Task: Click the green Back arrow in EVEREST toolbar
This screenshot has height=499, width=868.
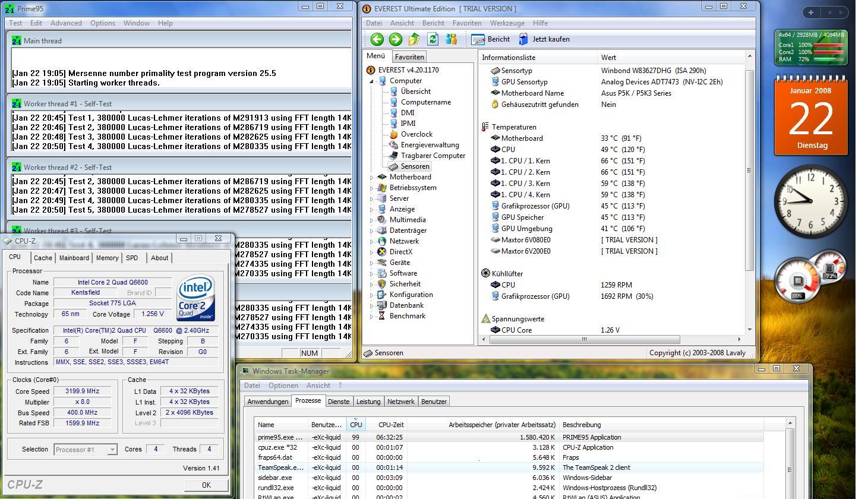Action: (x=377, y=39)
